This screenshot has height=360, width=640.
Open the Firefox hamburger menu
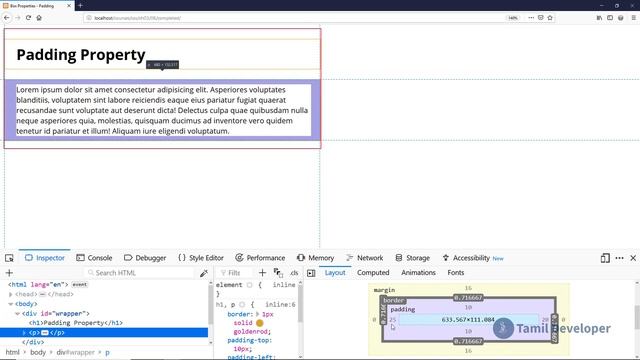pyautogui.click(x=633, y=18)
